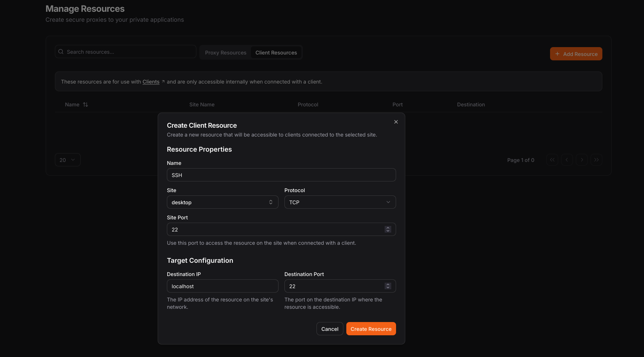Click the external link icon beside Clients

pos(163,81)
